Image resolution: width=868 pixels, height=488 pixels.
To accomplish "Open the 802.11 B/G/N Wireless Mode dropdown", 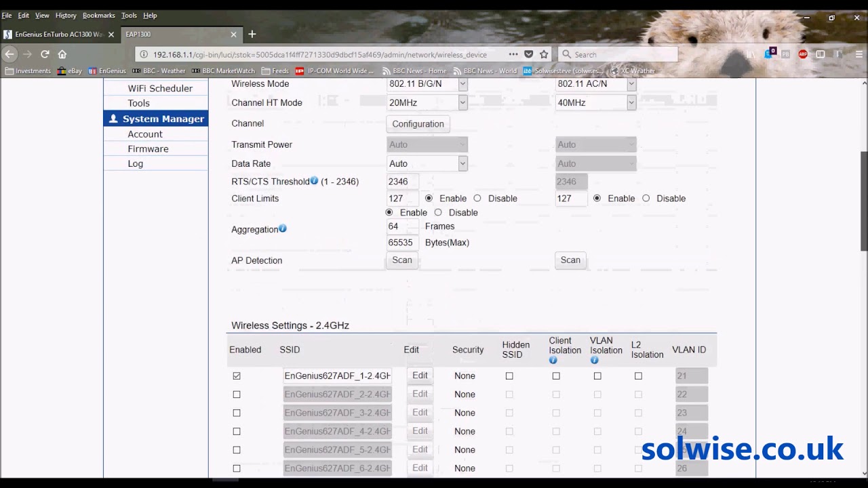I will pos(427,84).
